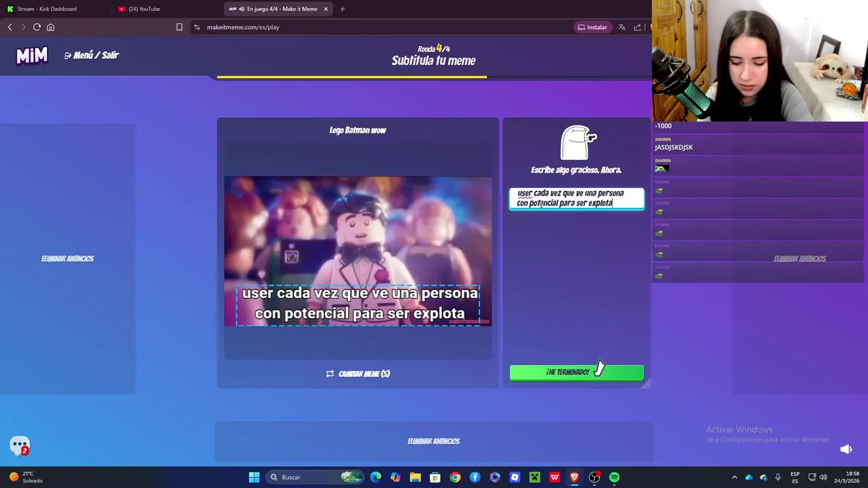Open Minecraft from the taskbar

534,477
